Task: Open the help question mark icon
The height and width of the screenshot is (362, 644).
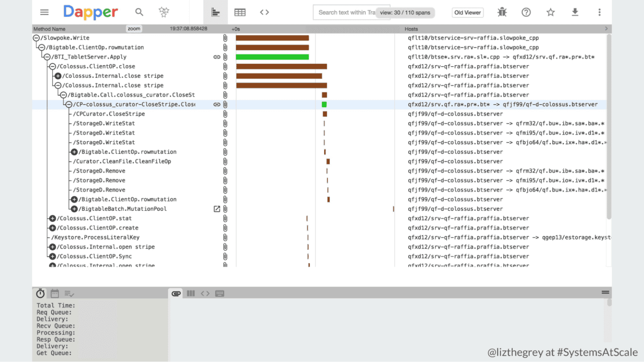Action: click(x=526, y=12)
